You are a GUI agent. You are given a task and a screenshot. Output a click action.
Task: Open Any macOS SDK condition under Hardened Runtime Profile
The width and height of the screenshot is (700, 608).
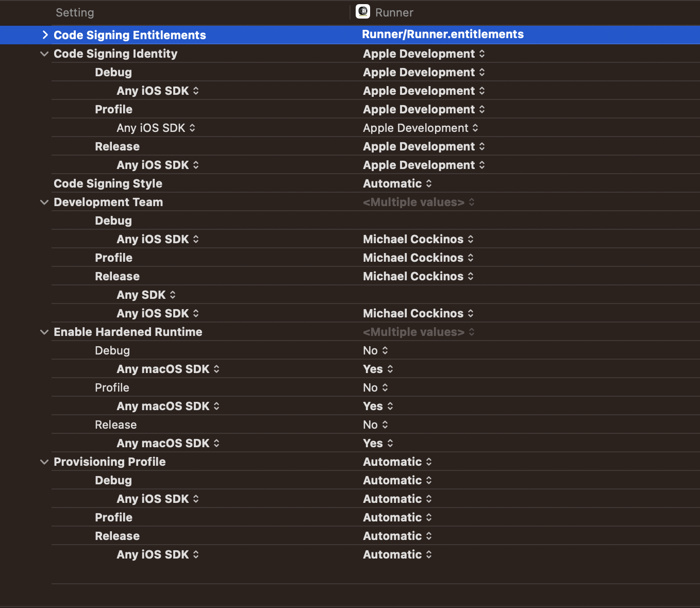[x=168, y=406]
